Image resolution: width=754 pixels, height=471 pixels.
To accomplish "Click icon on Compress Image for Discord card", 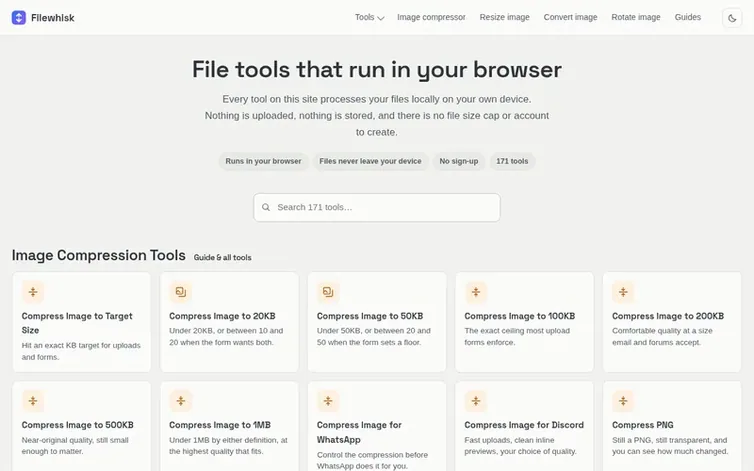I will [x=476, y=401].
